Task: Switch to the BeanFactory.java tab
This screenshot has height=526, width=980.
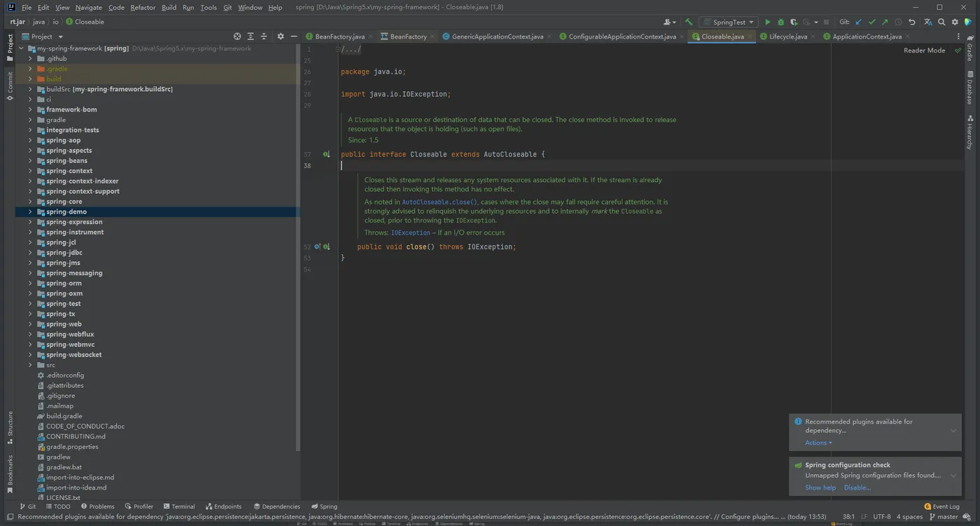Action: pyautogui.click(x=339, y=36)
